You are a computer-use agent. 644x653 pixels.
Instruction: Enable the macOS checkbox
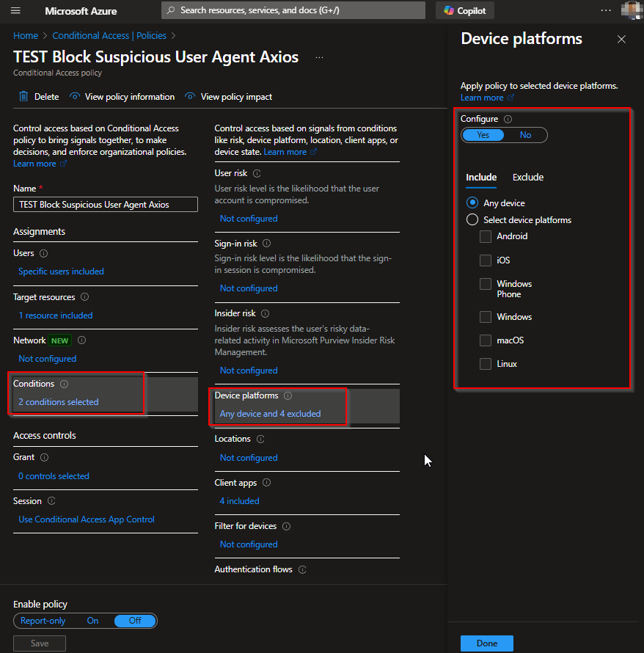[x=485, y=340]
